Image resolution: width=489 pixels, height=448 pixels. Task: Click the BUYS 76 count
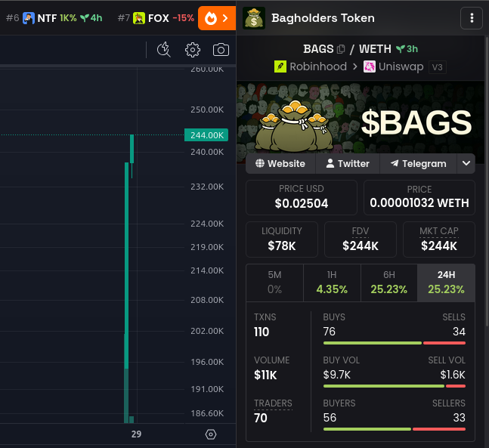point(330,332)
